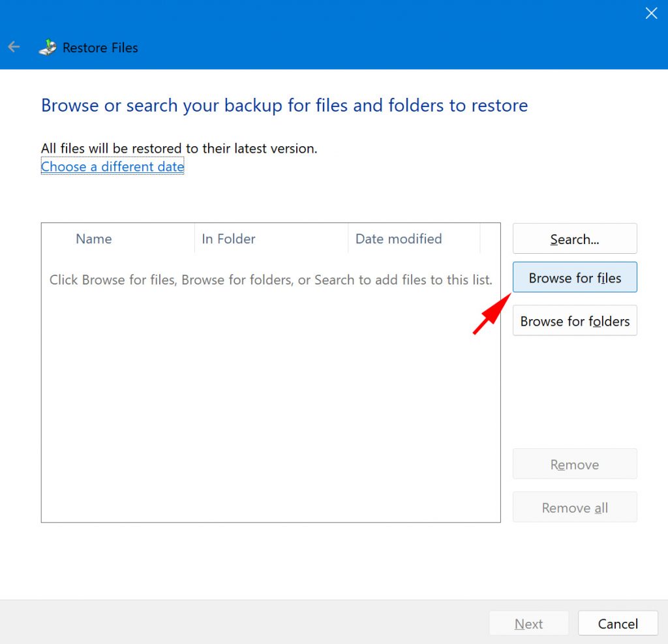Click the dialog heading about browsing your backup
Screen dimensions: 668x644
click(x=284, y=105)
